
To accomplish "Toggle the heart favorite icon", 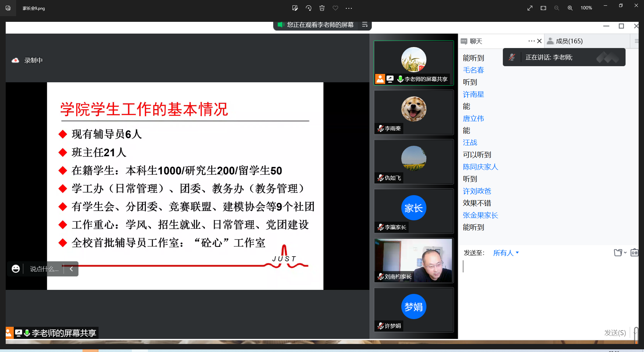I will (335, 8).
